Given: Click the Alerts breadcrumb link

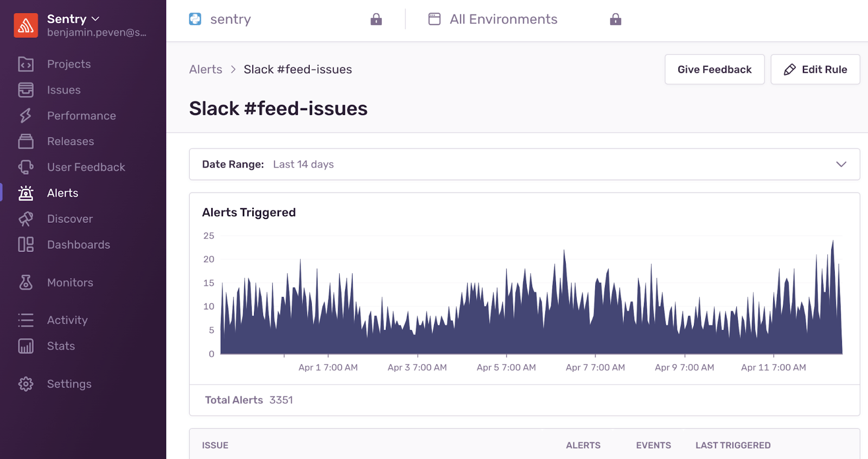Looking at the screenshot, I should 206,69.
